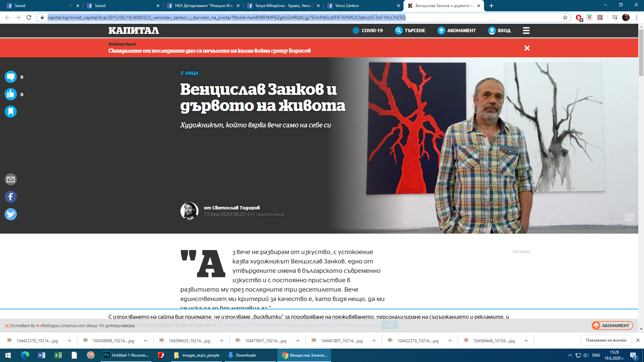The image size is (644, 362).
Task: Open the hamburger menu in Capital header
Action: pos(526,31)
